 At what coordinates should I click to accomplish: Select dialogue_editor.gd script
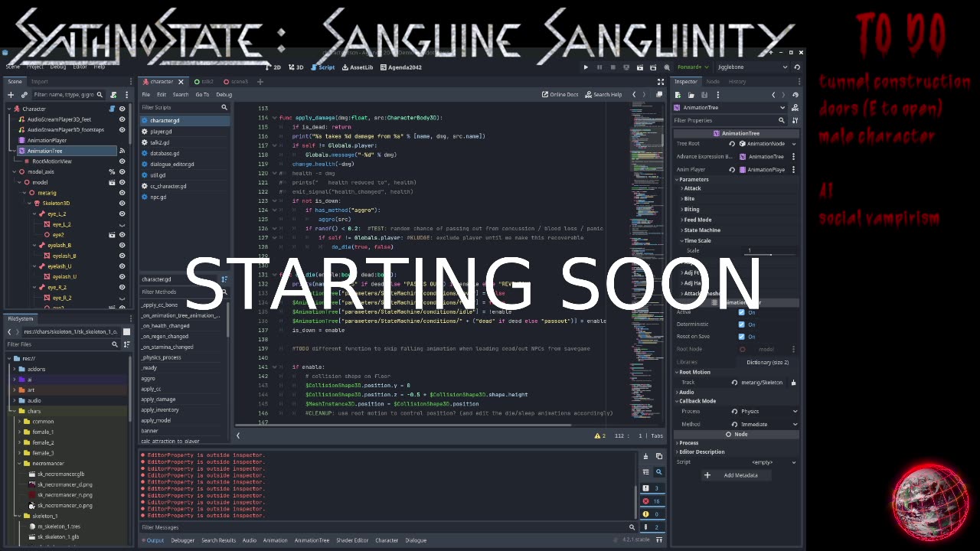tap(172, 165)
